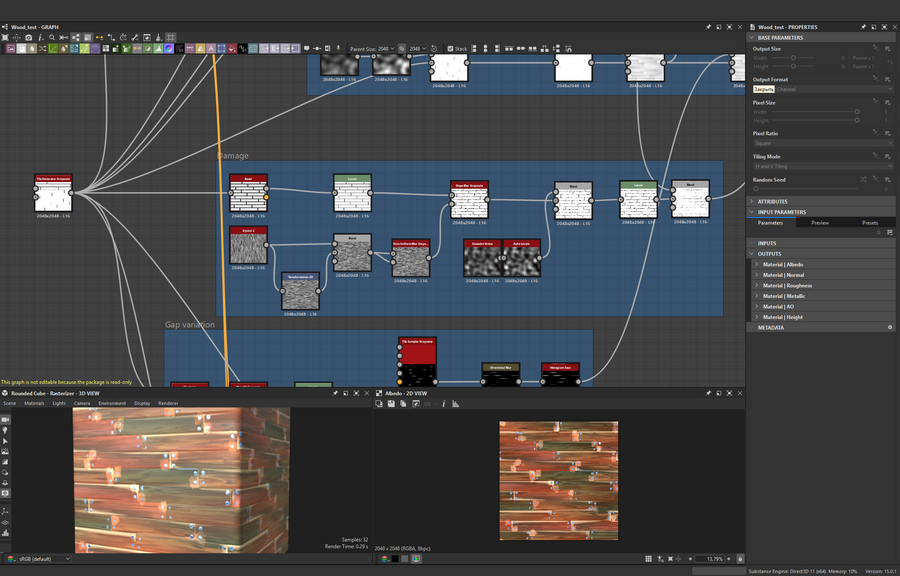Open the Preview tab in input parameters
Image resolution: width=900 pixels, height=576 pixels.
click(820, 222)
